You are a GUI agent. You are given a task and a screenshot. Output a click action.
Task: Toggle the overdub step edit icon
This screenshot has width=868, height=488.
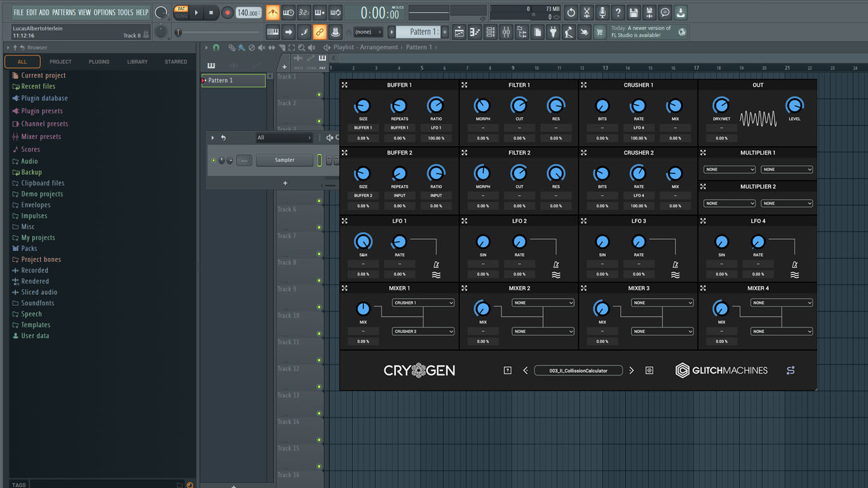point(320,13)
